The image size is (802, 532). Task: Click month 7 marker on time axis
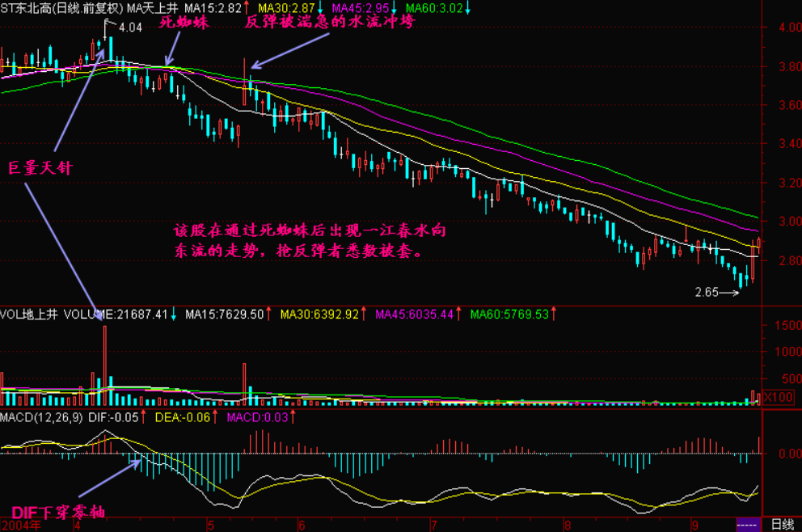tap(434, 524)
